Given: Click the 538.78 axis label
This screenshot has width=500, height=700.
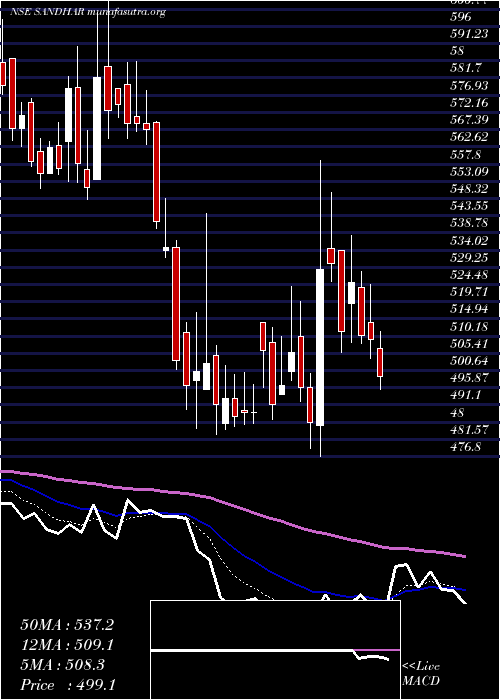Looking at the screenshot, I should pos(469,224).
